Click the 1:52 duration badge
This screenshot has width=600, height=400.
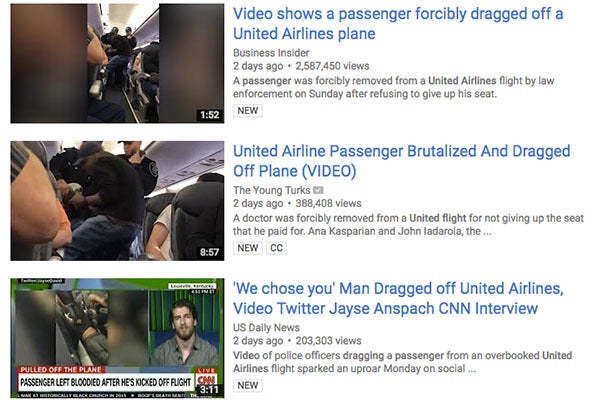click(x=209, y=114)
